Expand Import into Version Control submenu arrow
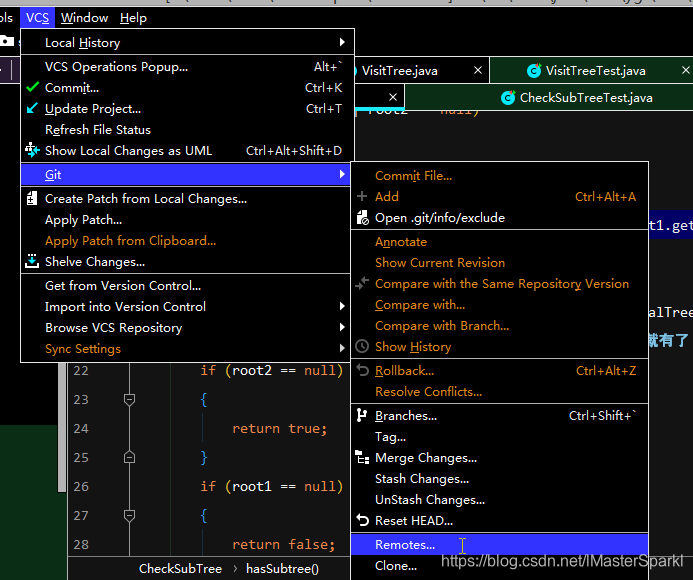Viewport: 693px width, 580px height. point(342,306)
